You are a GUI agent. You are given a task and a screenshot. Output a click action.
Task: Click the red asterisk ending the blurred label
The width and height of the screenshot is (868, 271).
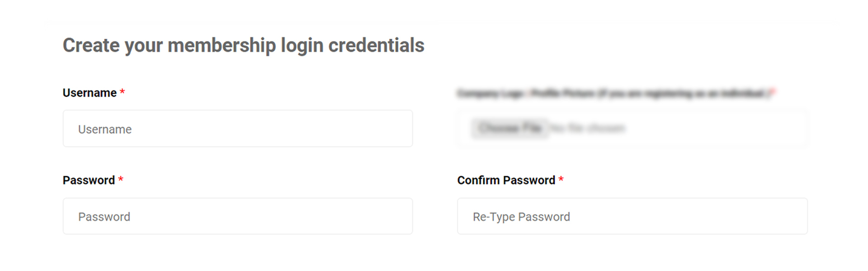point(773,92)
